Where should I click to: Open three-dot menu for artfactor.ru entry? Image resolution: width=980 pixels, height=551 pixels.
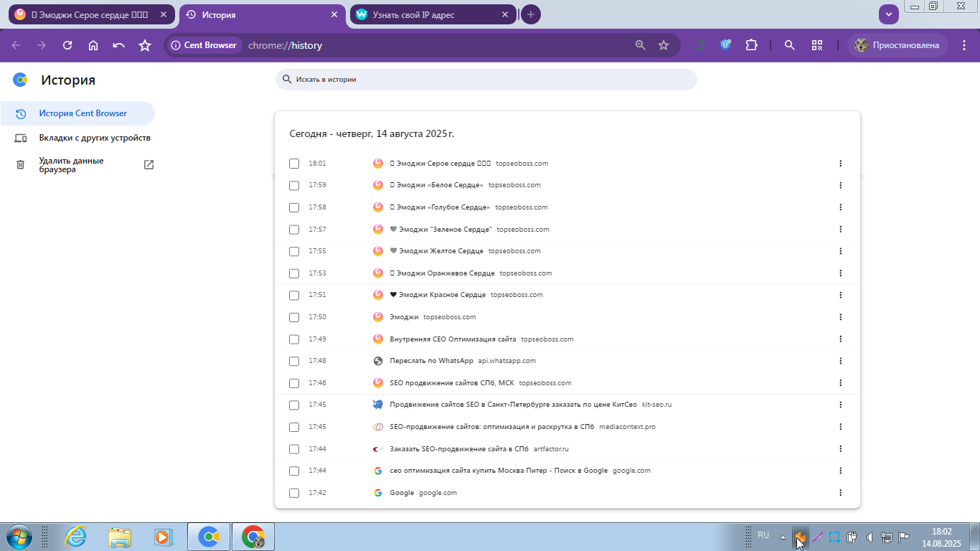click(x=840, y=449)
